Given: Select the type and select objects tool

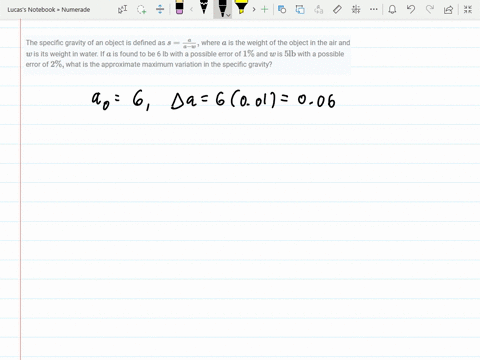Looking at the screenshot, I should 122,9.
